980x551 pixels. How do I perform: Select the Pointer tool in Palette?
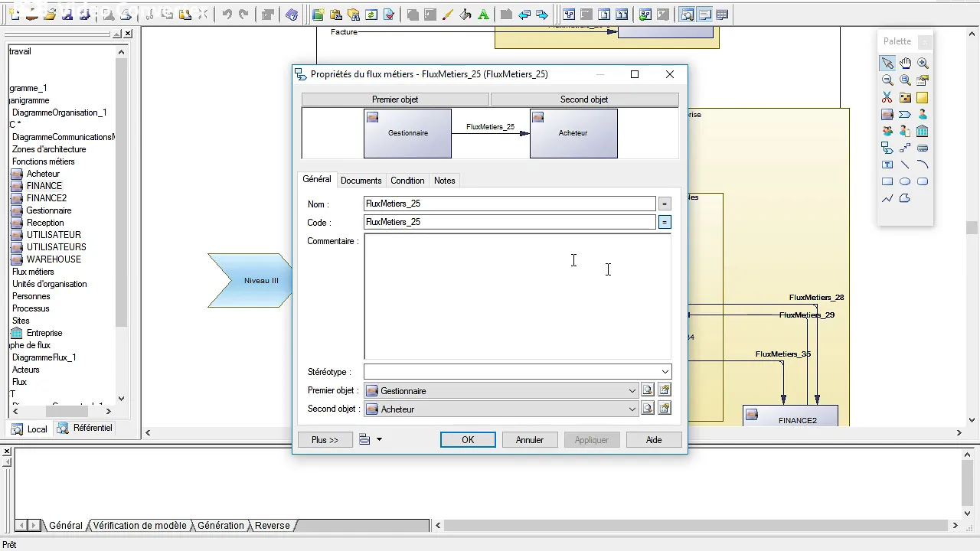887,64
